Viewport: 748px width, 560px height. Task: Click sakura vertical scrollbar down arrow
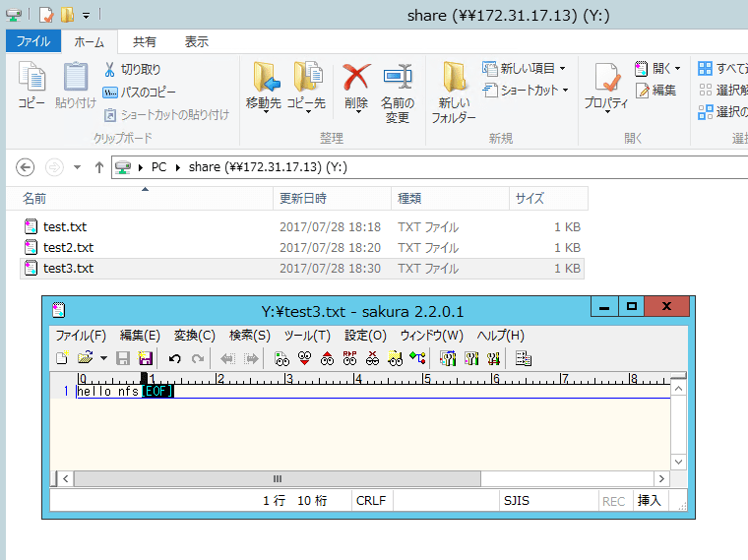(679, 462)
